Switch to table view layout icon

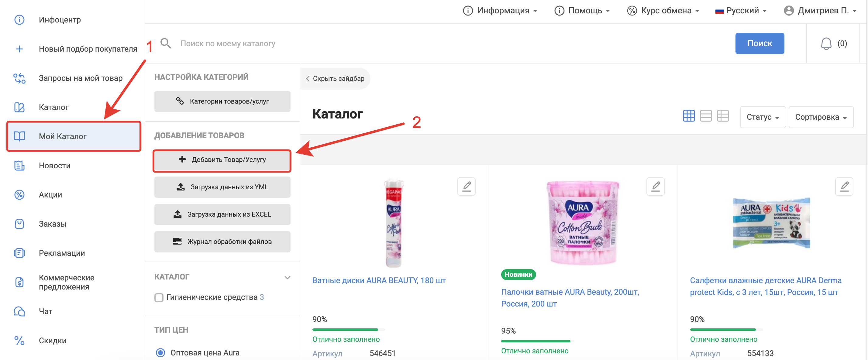click(x=723, y=116)
